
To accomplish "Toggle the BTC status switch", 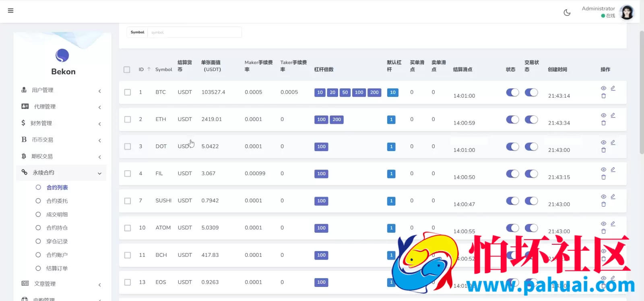I will [512, 92].
